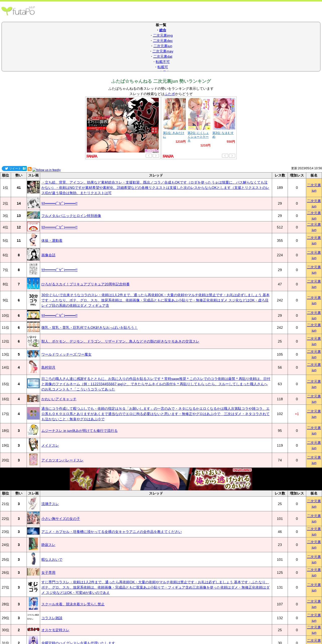Open the 流璃子スレ thread link
The height and width of the screenshot is (644, 322).
coord(50,504)
